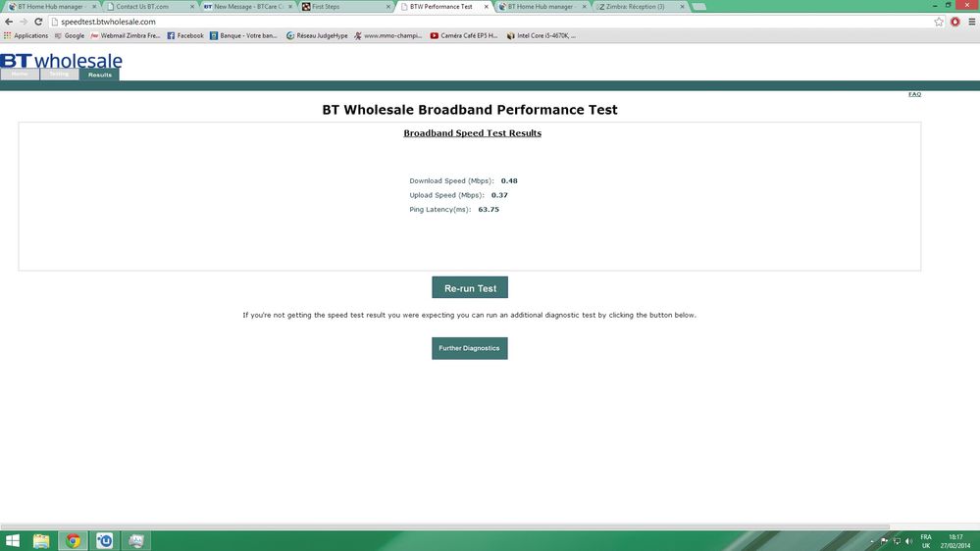
Task: Click the Windows Start button
Action: point(12,540)
